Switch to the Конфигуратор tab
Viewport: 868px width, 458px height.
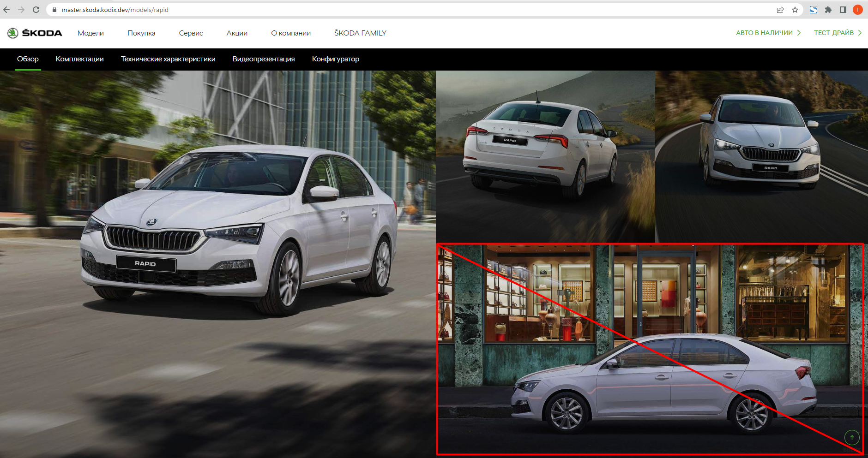click(x=336, y=59)
